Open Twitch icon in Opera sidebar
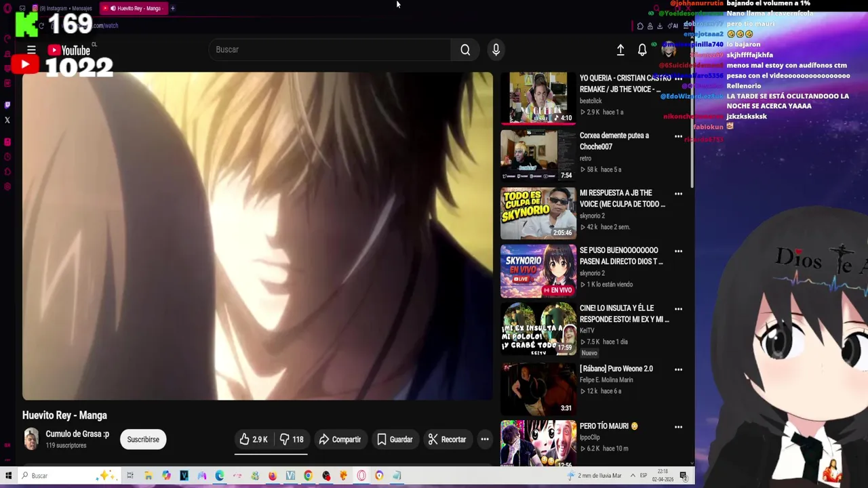 point(7,105)
